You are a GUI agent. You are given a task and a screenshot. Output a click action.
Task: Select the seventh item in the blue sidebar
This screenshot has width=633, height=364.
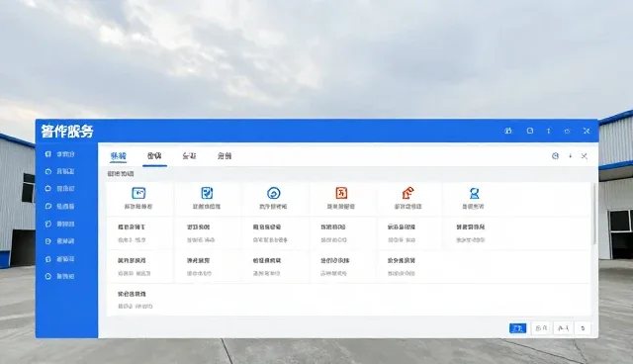(60, 259)
